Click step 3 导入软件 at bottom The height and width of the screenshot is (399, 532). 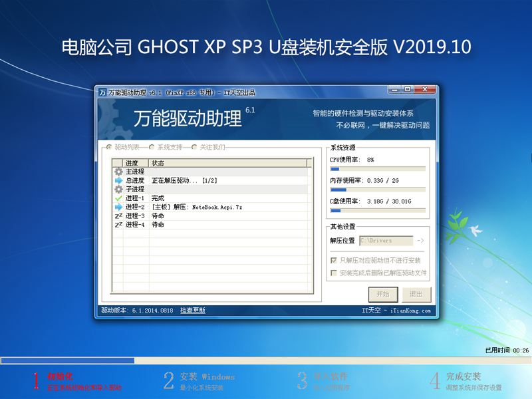[323, 381]
